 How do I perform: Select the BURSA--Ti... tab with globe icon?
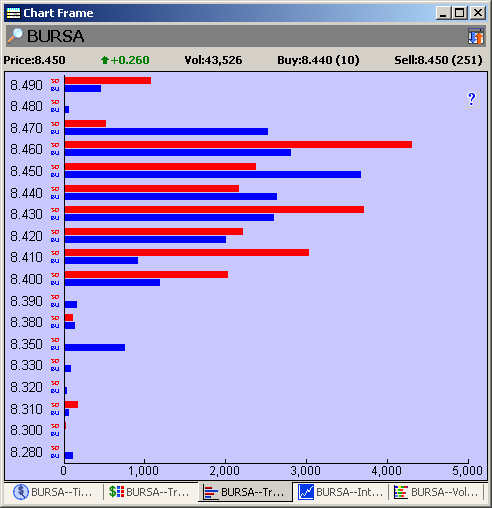(52, 492)
